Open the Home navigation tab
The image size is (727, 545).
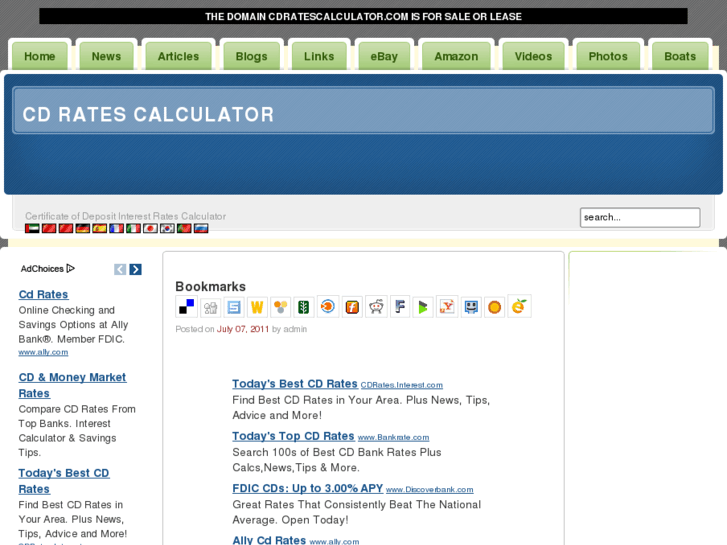pos(40,56)
